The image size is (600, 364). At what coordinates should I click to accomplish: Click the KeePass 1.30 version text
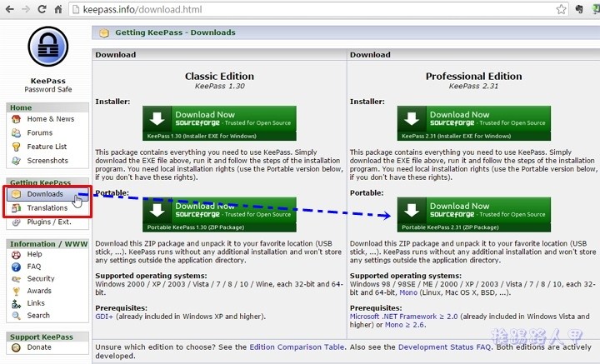coord(220,86)
